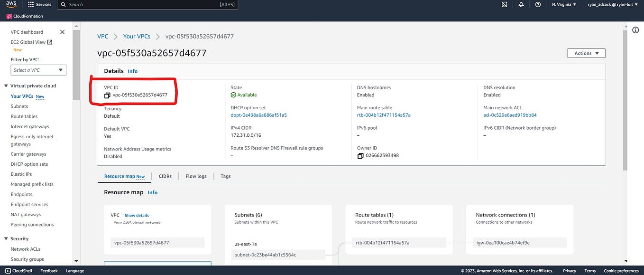
Task: Copy the Owner ID with copy icon
Action: 360,156
